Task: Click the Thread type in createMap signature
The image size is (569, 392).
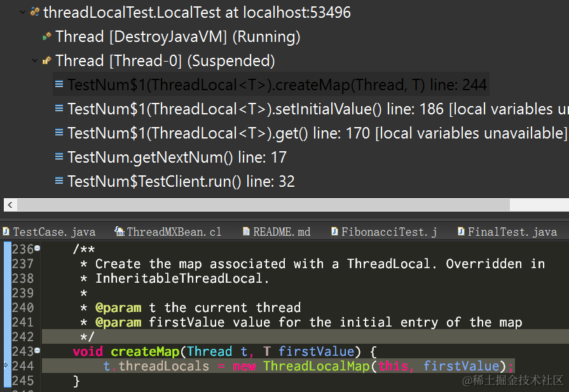Action: [209, 351]
